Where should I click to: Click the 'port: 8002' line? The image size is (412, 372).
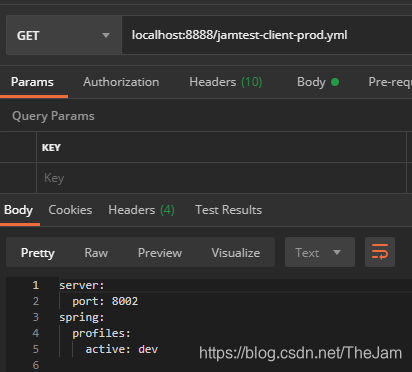tap(105, 301)
